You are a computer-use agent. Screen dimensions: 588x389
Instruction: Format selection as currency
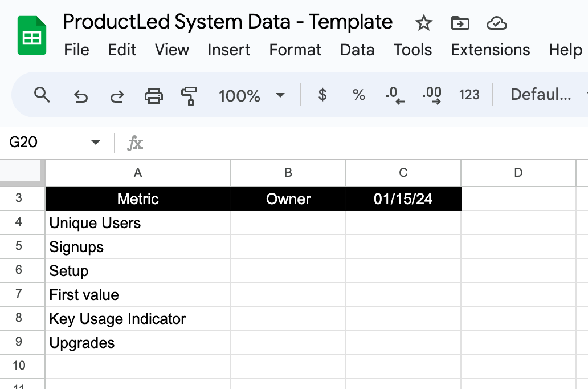pos(322,95)
